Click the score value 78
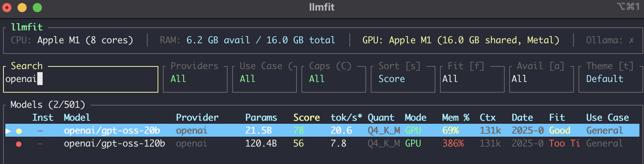Viewport: 644px width, 164px height. pyautogui.click(x=298, y=131)
